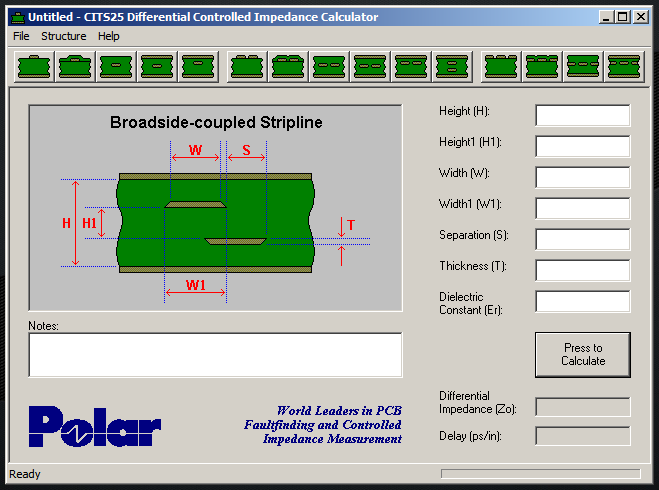This screenshot has width=659, height=490.
Task: Select the single-trace offset stripline icon
Action: pyautogui.click(x=198, y=66)
